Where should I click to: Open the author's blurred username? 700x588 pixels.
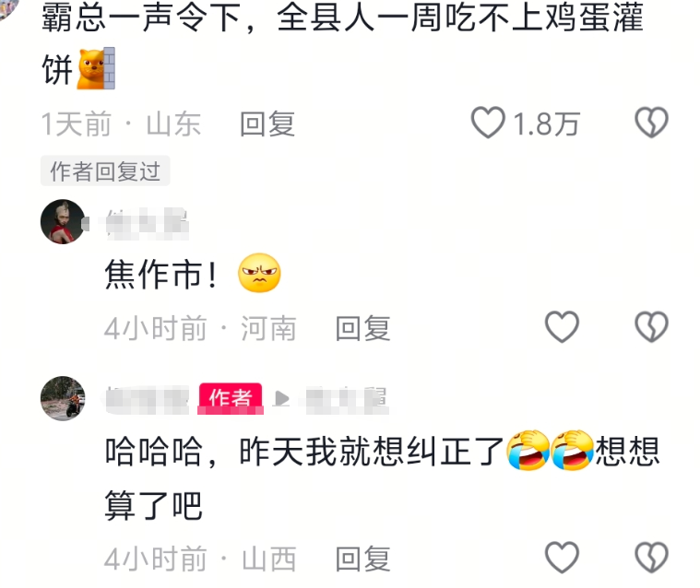[x=148, y=399]
